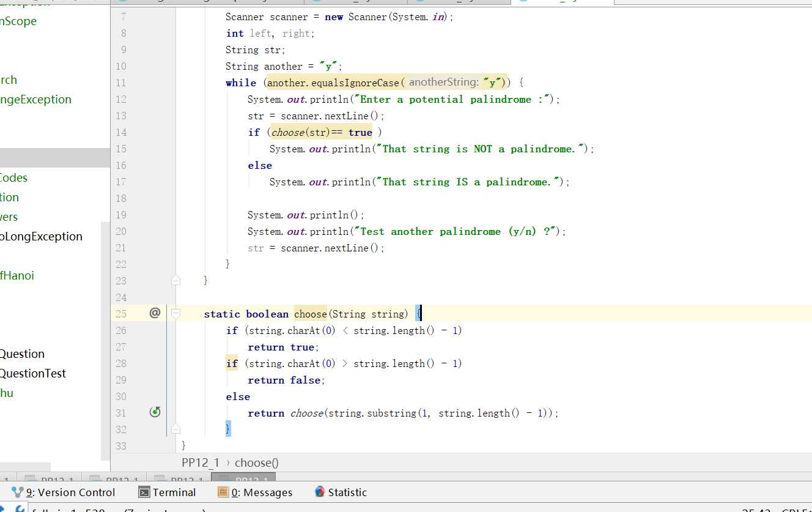
Task: Click "That string IS a palindrome." text
Action: pos(468,182)
